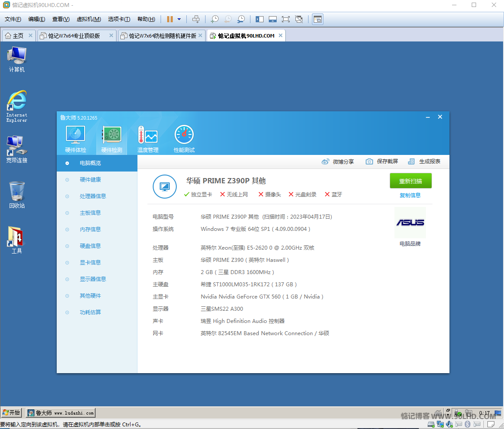The height and width of the screenshot is (429, 504).
Task: Click the green 重新扫描 button
Action: tap(411, 181)
